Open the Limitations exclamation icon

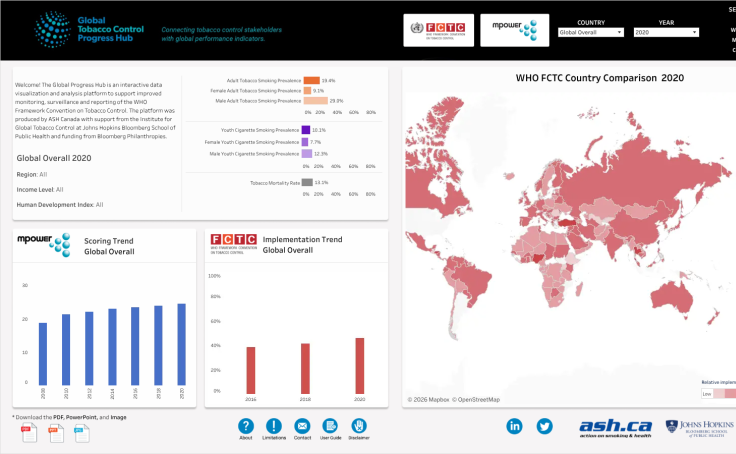pyautogui.click(x=274, y=426)
